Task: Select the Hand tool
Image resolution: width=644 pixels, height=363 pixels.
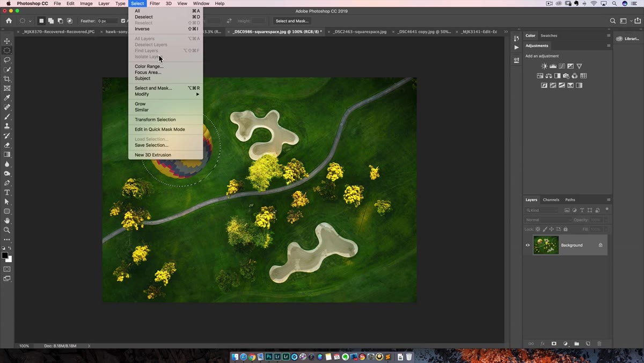Action: click(7, 221)
